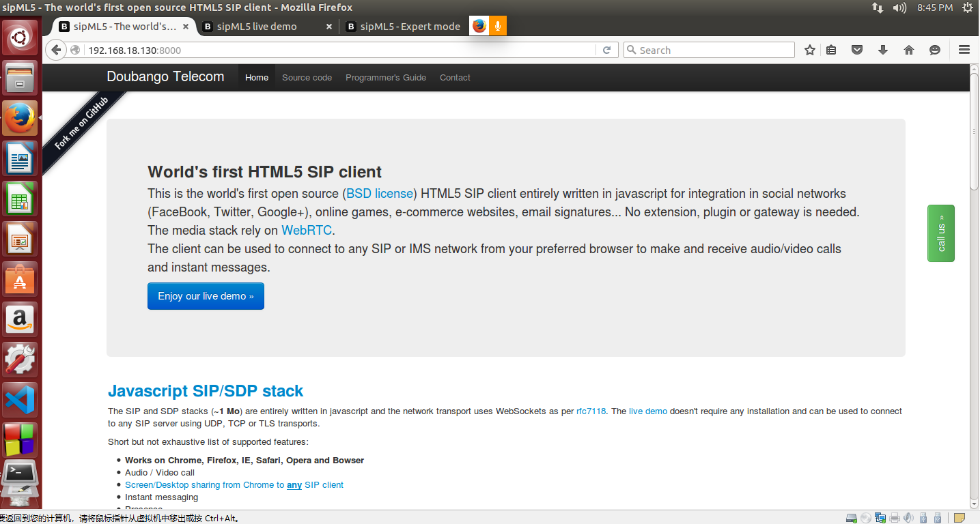Show bookmarks list icon

(831, 50)
